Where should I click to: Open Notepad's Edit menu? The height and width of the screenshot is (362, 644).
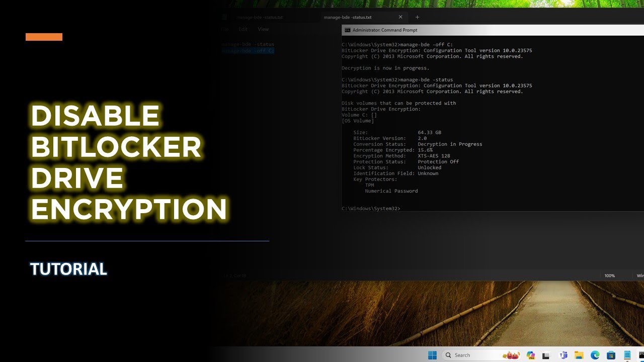(x=243, y=29)
